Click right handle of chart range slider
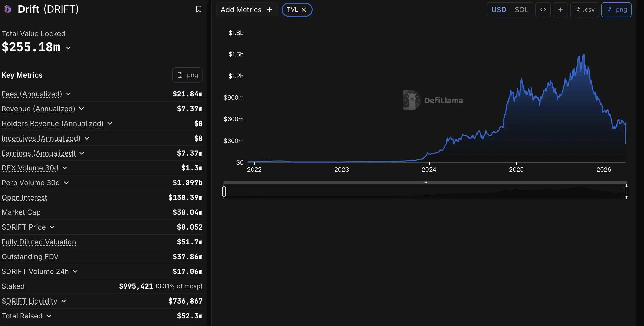The width and height of the screenshot is (644, 326). (x=626, y=191)
